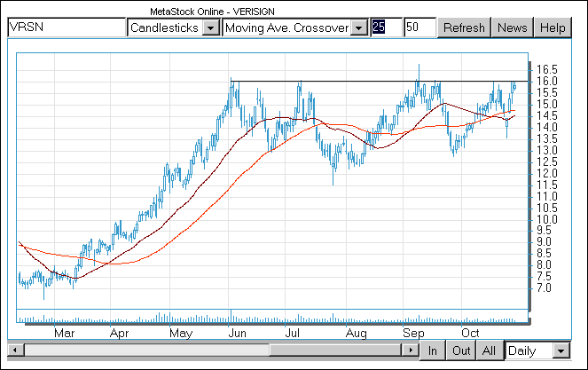Click the Jun label on the time axis

[237, 334]
